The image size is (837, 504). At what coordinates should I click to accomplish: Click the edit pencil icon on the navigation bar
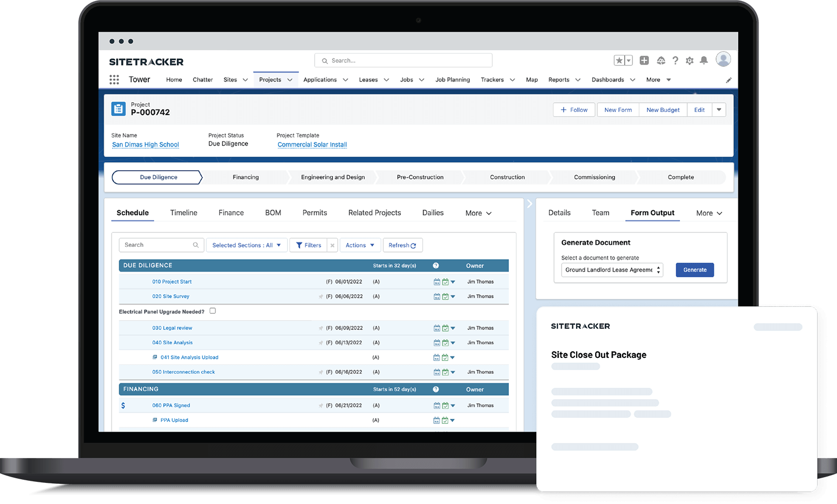(x=729, y=80)
